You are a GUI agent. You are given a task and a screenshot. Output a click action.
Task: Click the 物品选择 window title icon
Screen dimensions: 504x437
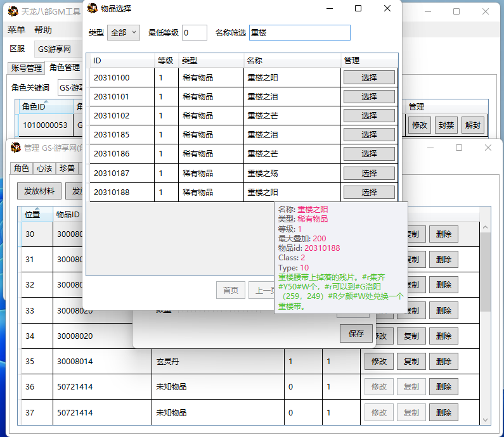(x=93, y=8)
